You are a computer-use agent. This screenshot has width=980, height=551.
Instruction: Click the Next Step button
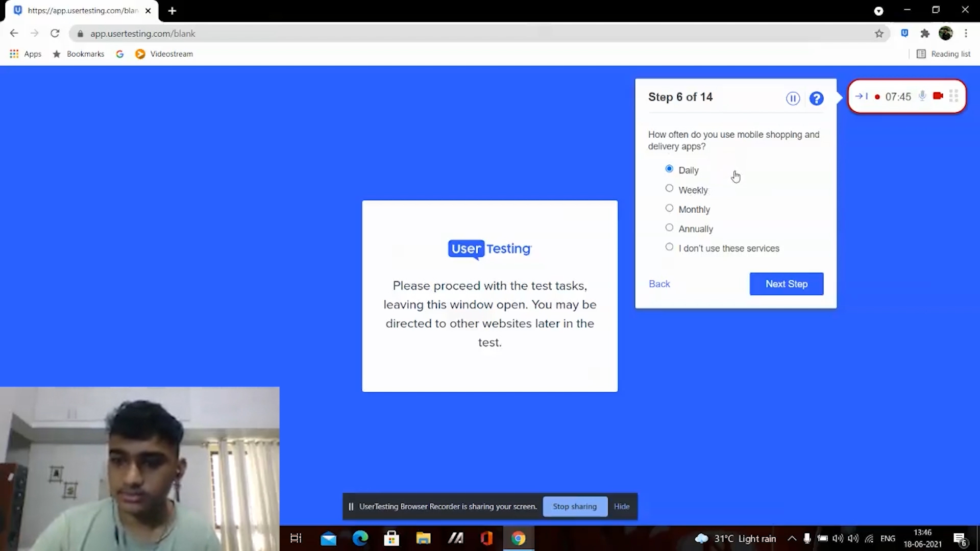[x=786, y=284]
